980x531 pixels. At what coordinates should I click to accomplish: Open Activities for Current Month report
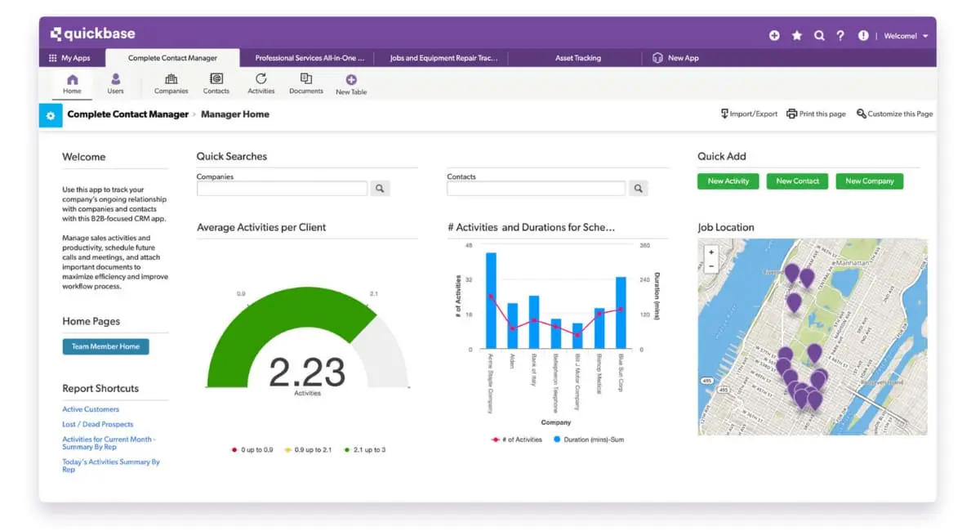tap(109, 443)
